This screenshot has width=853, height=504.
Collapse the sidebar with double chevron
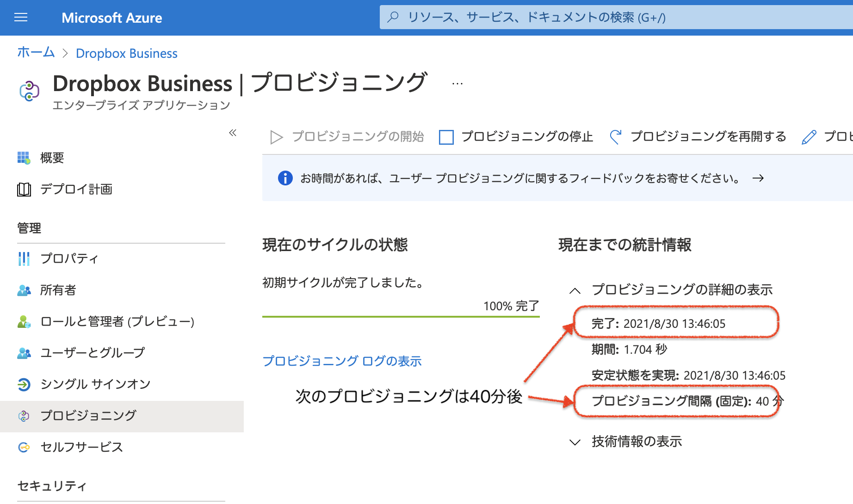pos(233,133)
